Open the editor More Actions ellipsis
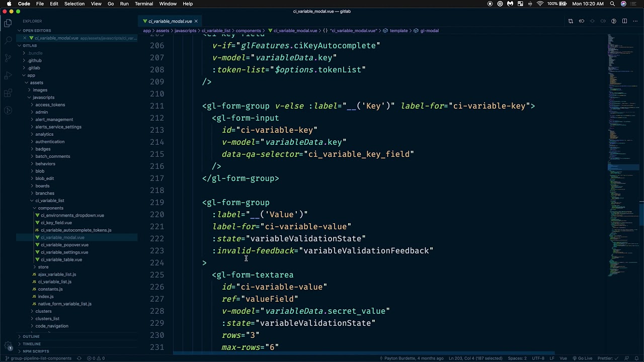644x362 pixels. (x=635, y=21)
